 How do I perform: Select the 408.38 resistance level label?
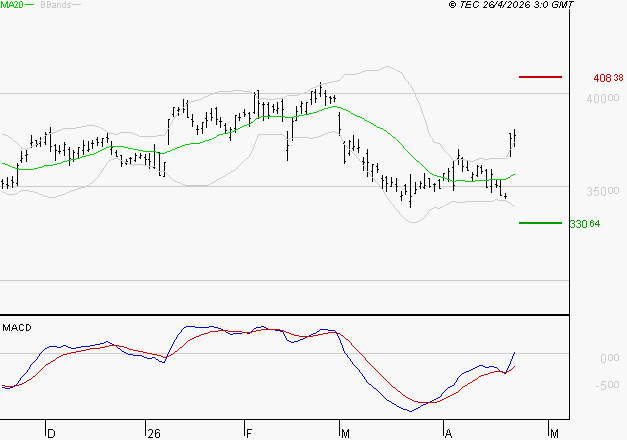(608, 78)
